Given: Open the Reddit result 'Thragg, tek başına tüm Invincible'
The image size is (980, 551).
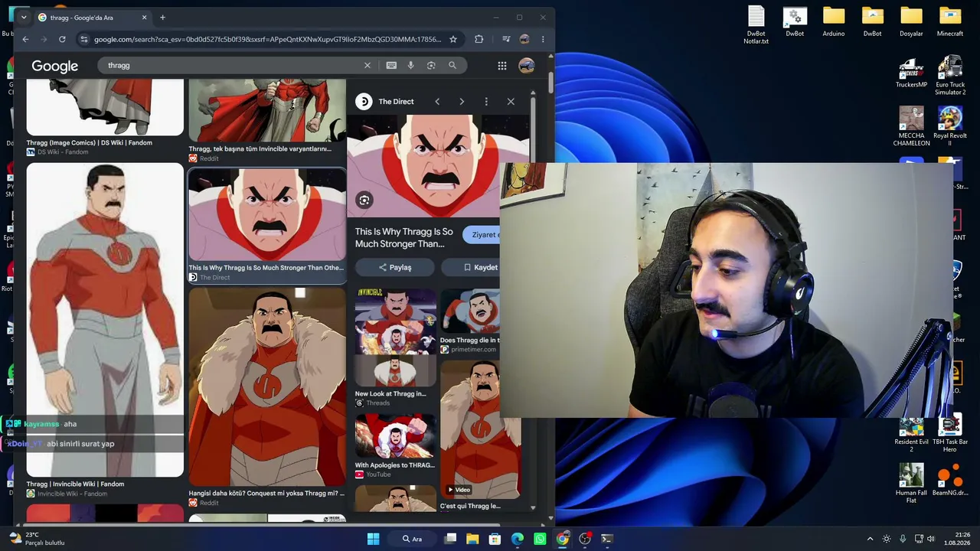Looking at the screenshot, I should click(x=260, y=148).
